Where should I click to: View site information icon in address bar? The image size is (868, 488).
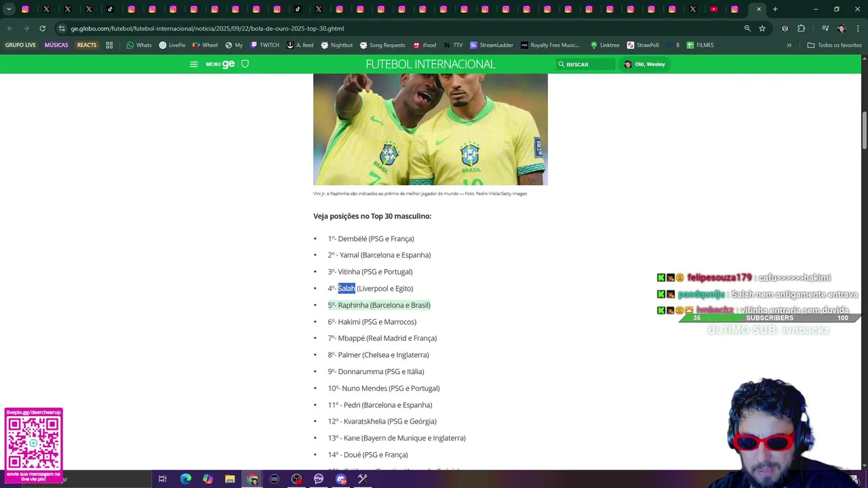point(62,28)
